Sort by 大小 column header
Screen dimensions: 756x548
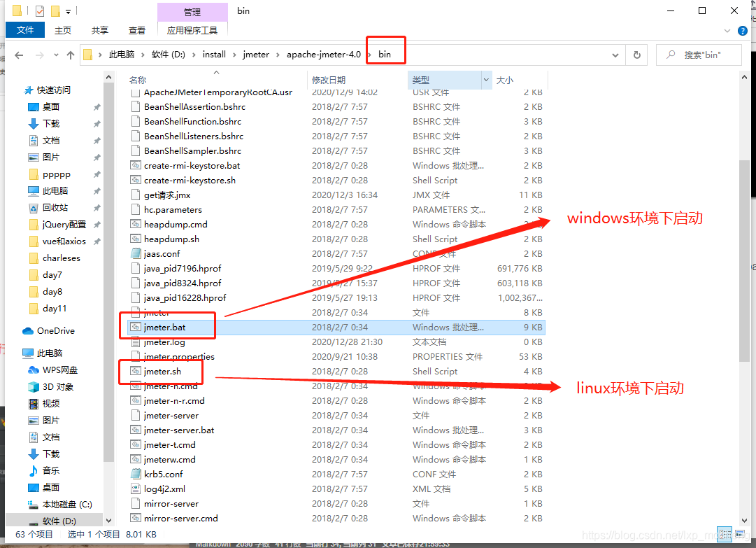click(x=505, y=80)
